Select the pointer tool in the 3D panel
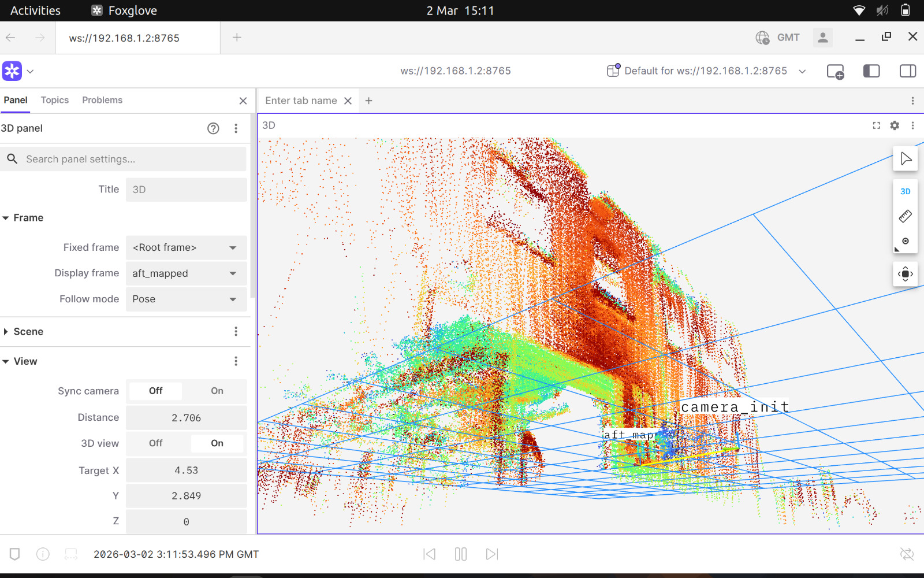Viewport: 924px width, 578px height. tap(906, 158)
